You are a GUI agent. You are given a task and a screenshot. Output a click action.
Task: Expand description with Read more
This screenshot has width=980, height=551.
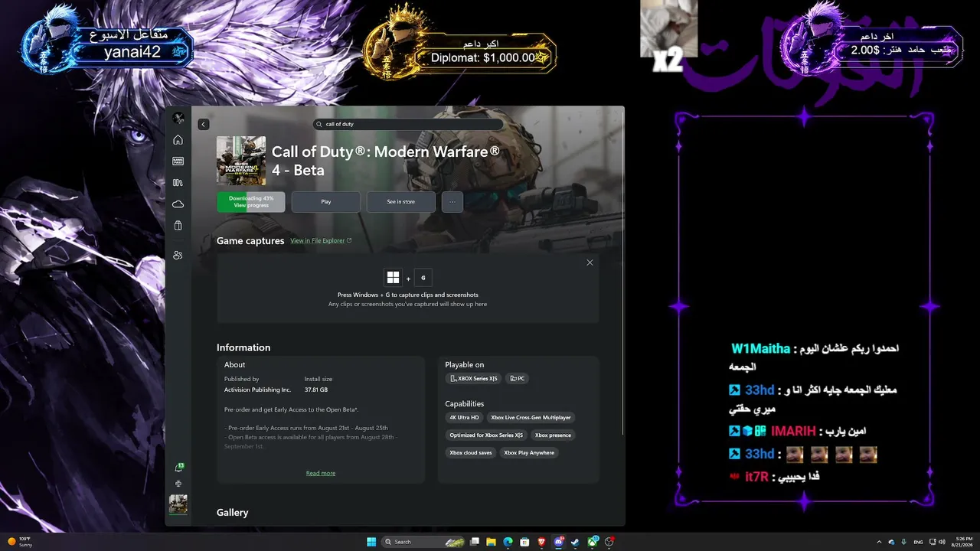tap(321, 473)
